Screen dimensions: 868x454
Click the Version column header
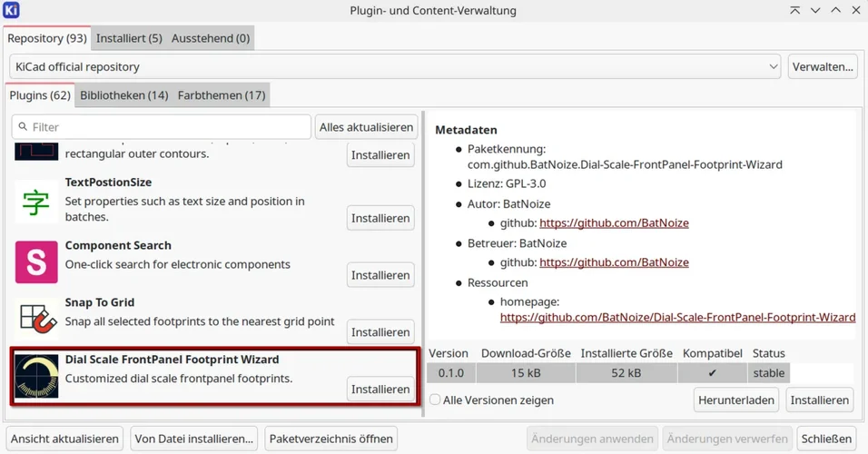449,353
